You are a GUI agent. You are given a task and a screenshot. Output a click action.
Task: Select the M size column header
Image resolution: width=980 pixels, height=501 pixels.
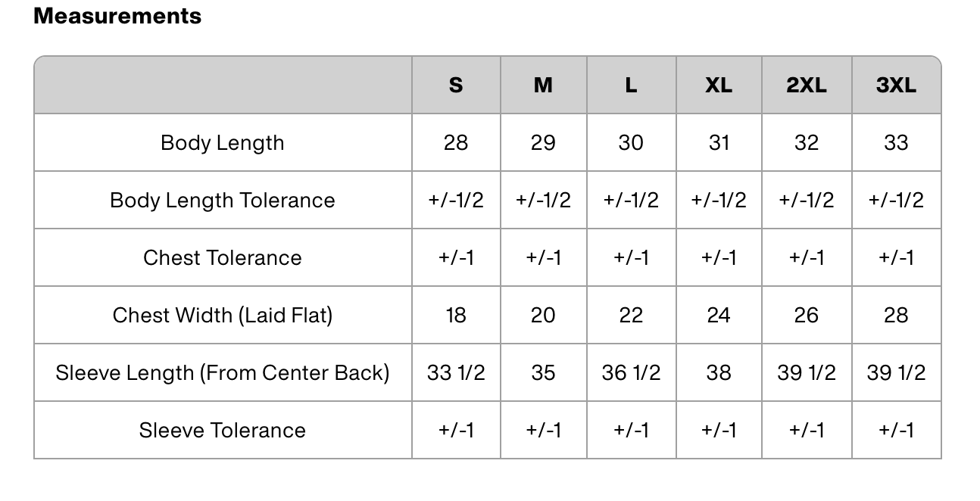tap(543, 85)
